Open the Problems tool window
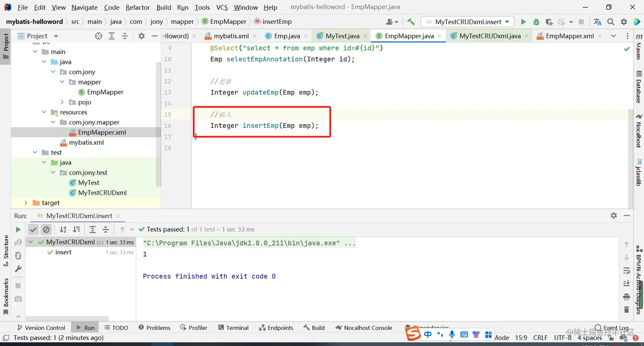 [x=155, y=328]
